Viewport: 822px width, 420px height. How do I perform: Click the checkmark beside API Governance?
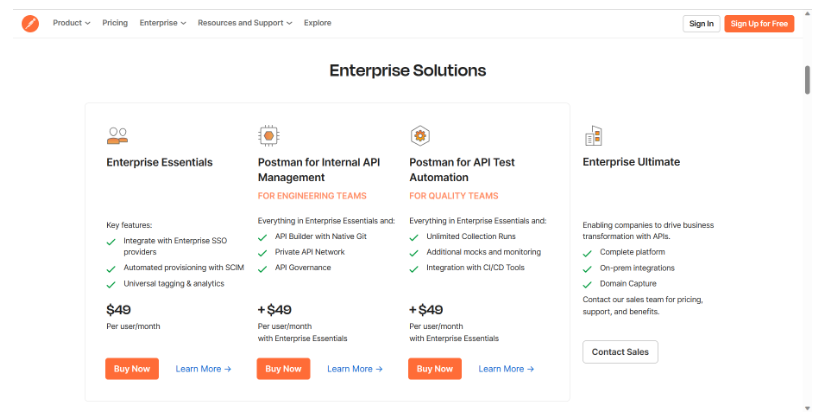click(263, 269)
